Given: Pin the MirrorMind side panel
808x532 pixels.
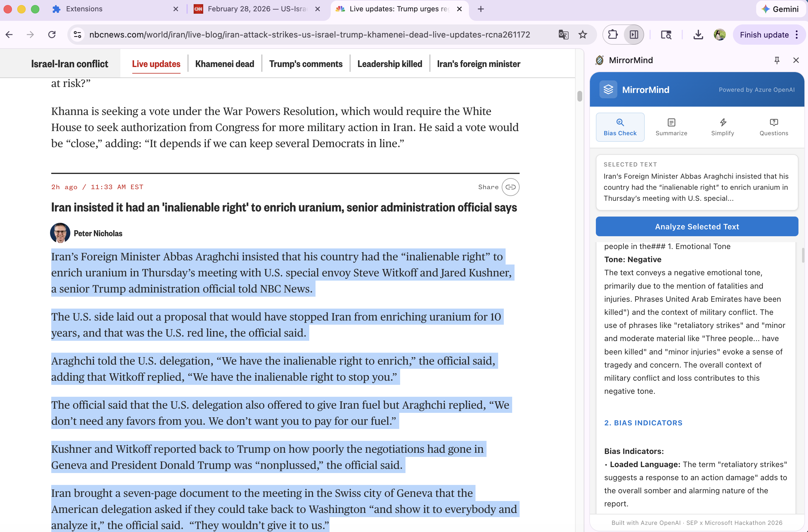Looking at the screenshot, I should 777,60.
